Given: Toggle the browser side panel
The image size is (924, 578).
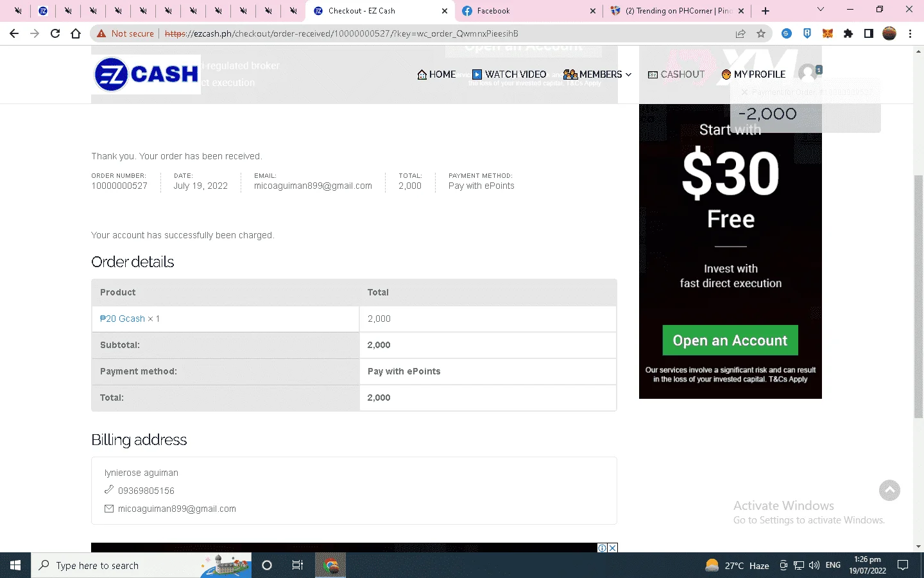Looking at the screenshot, I should [x=869, y=33].
